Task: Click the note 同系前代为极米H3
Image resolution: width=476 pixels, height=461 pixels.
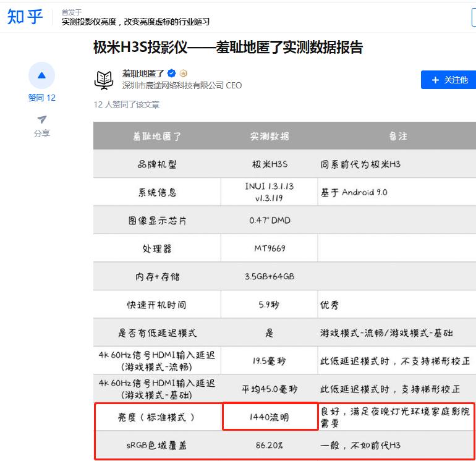Action: coord(360,164)
